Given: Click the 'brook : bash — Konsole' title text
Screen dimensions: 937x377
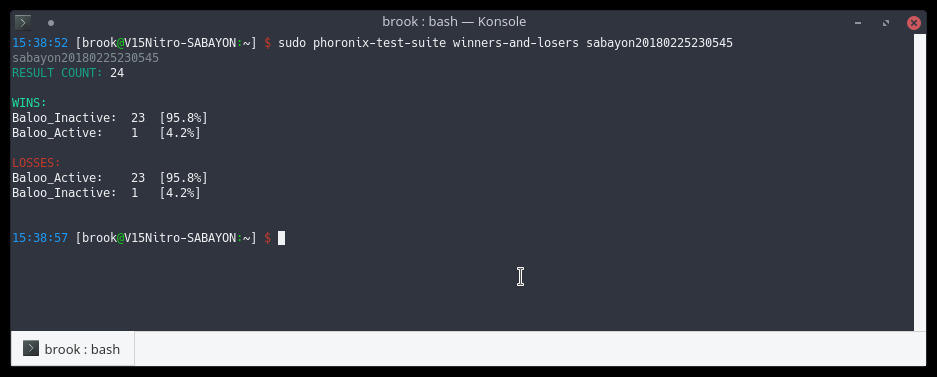Looking at the screenshot, I should coord(454,22).
